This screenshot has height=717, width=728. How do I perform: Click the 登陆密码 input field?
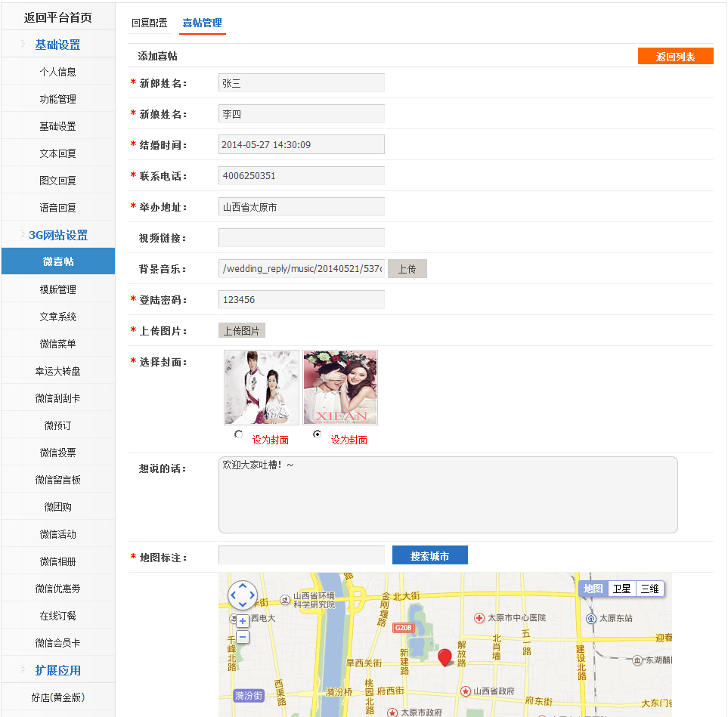[302, 300]
